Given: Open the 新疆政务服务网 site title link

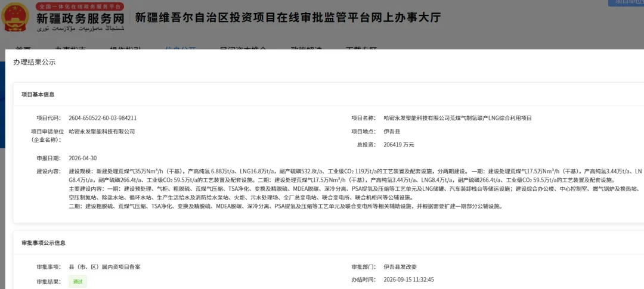Looking at the screenshot, I should pyautogui.click(x=80, y=18).
